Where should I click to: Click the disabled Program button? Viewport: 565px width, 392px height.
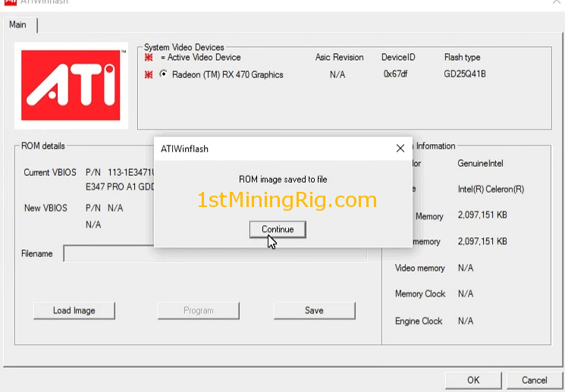(x=198, y=311)
